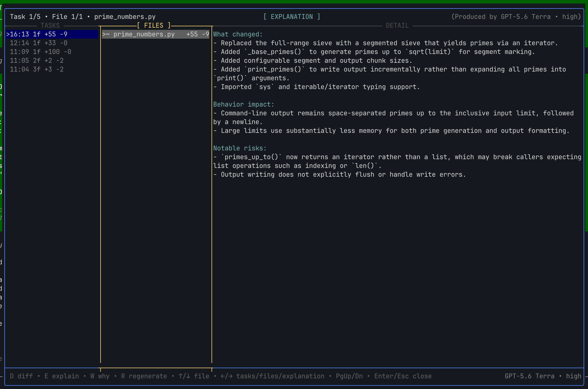Viewport: 588px width, 389px height.
Task: Select the 12:14 1f +33 -0 task
Action: point(39,43)
